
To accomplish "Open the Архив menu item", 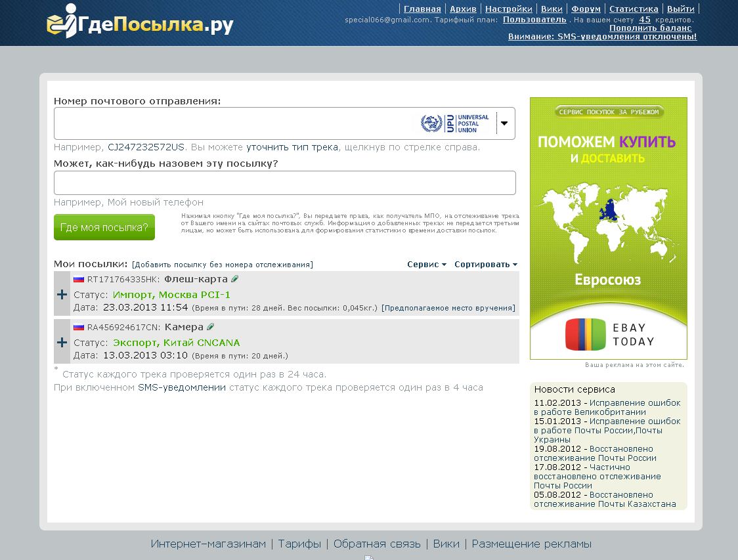I will tap(463, 9).
